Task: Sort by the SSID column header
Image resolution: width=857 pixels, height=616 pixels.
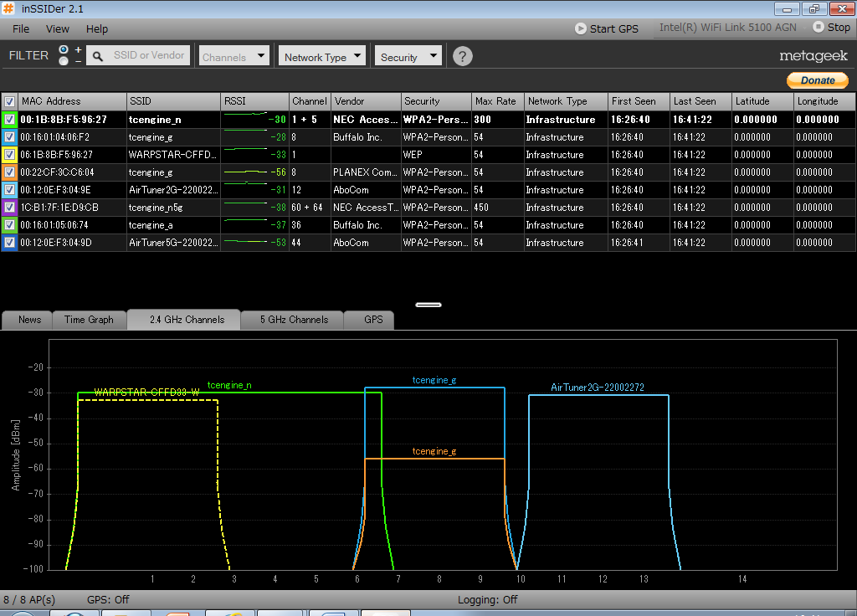Action: tap(174, 101)
